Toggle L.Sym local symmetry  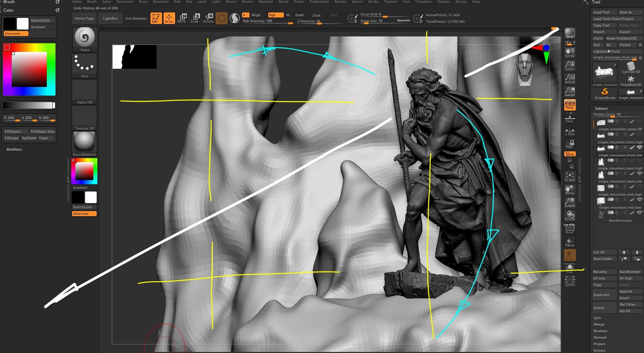pos(570,132)
